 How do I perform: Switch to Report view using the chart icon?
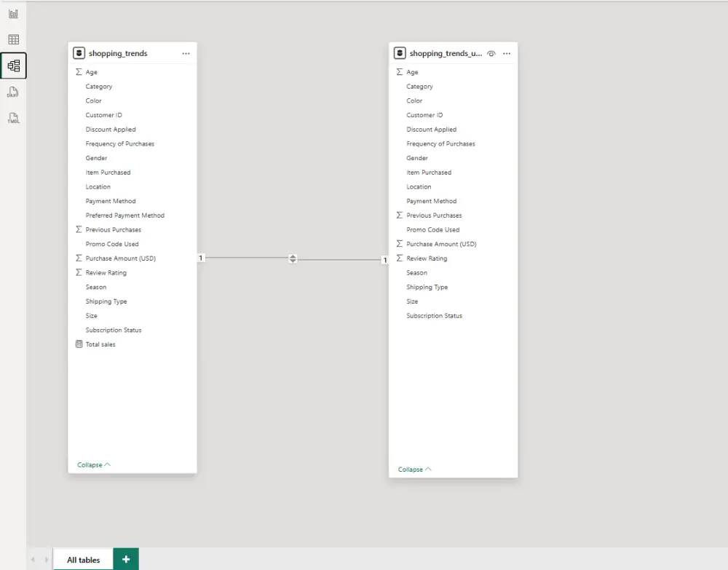coord(12,12)
